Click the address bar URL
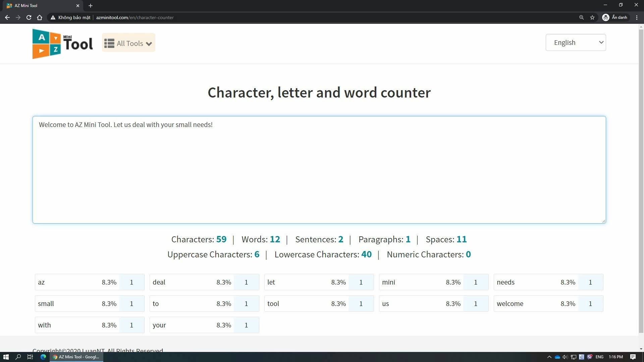Image resolution: width=644 pixels, height=362 pixels. click(x=135, y=17)
